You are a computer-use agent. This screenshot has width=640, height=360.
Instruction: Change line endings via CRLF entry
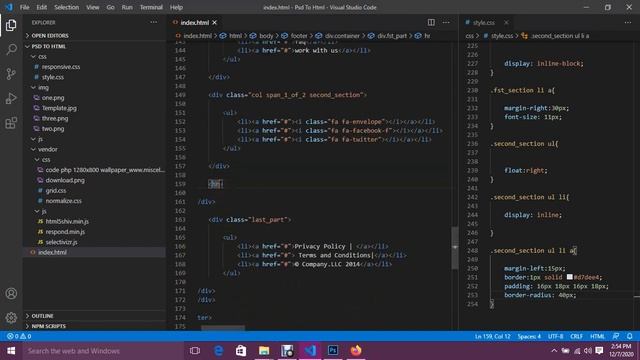point(576,336)
